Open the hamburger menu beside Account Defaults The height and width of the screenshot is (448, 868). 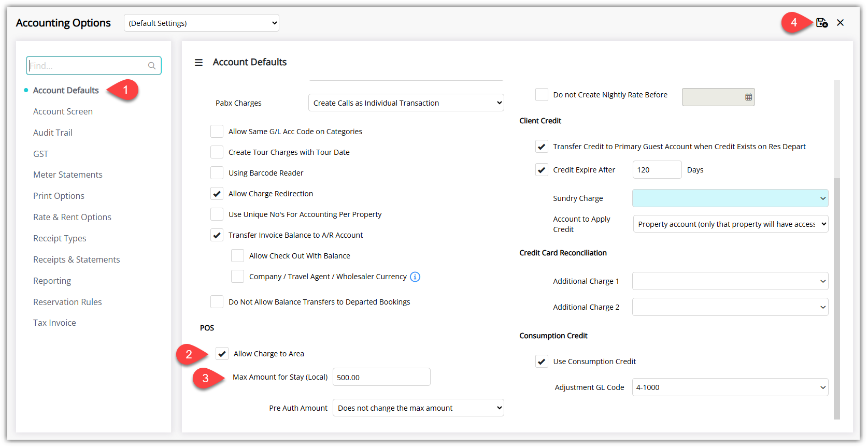pyautogui.click(x=198, y=63)
